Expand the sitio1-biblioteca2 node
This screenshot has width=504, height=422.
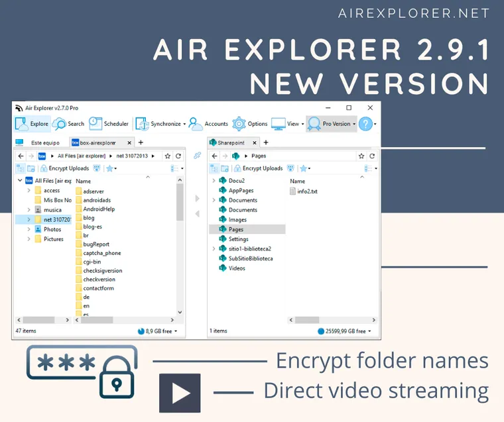pyautogui.click(x=214, y=248)
